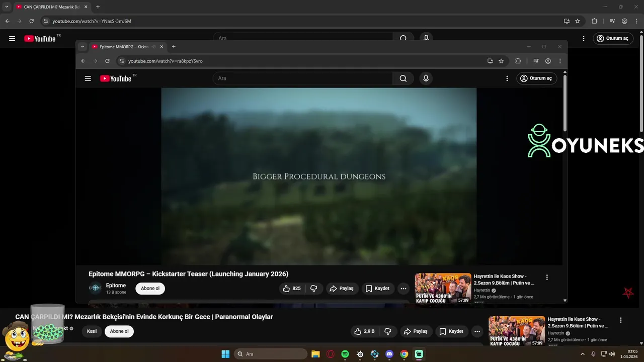Like the Epitome video showing 825
The height and width of the screenshot is (362, 644).
(x=292, y=289)
